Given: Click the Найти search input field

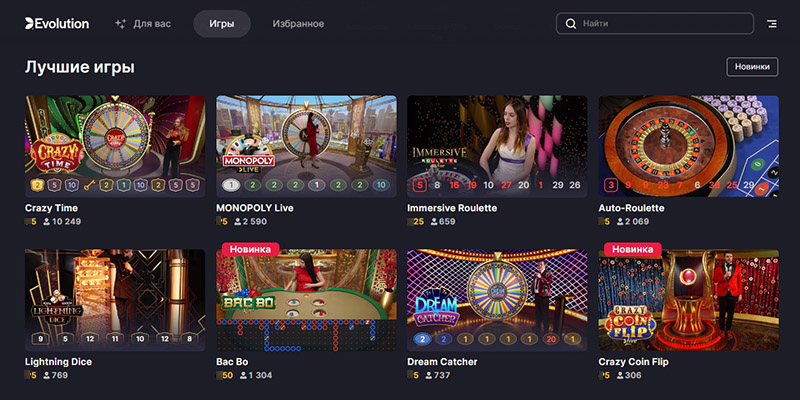Looking at the screenshot, I should click(660, 23).
